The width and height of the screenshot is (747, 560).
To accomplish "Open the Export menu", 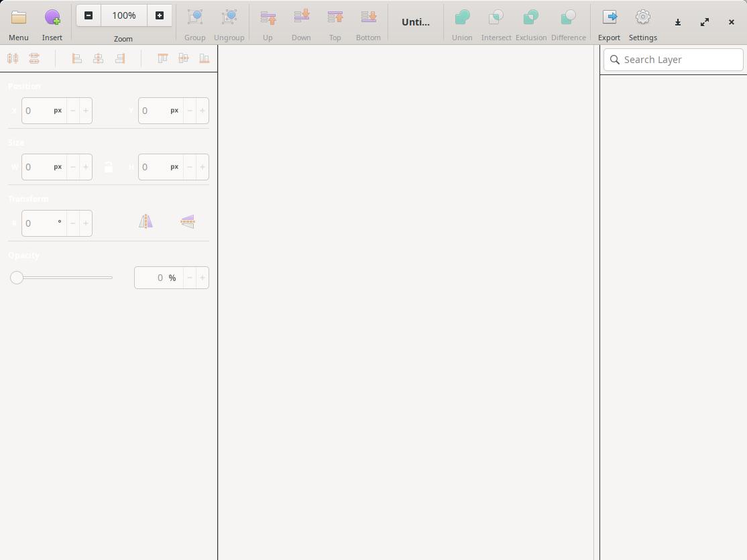I will (610, 17).
